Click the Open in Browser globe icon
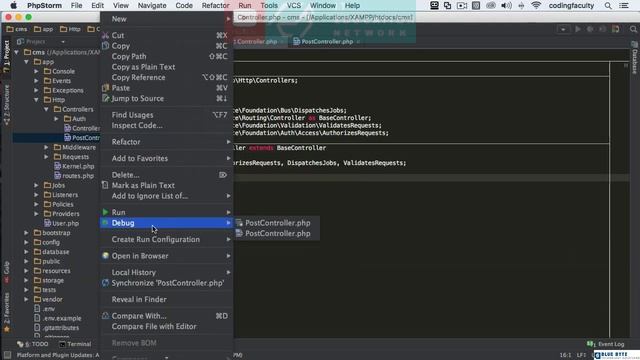 click(105, 256)
